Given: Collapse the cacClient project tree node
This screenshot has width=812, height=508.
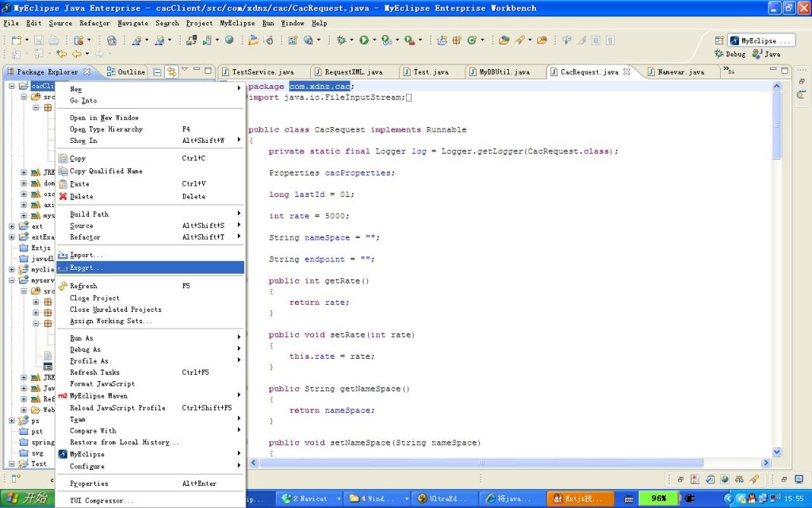Looking at the screenshot, I should [13, 86].
